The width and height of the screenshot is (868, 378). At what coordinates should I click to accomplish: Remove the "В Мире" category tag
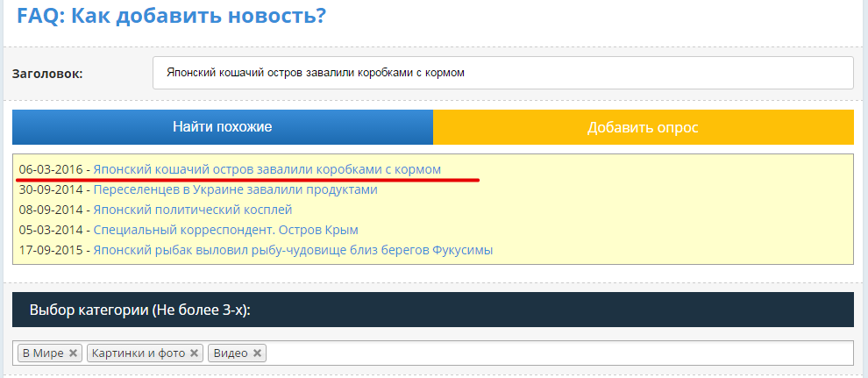(x=74, y=353)
